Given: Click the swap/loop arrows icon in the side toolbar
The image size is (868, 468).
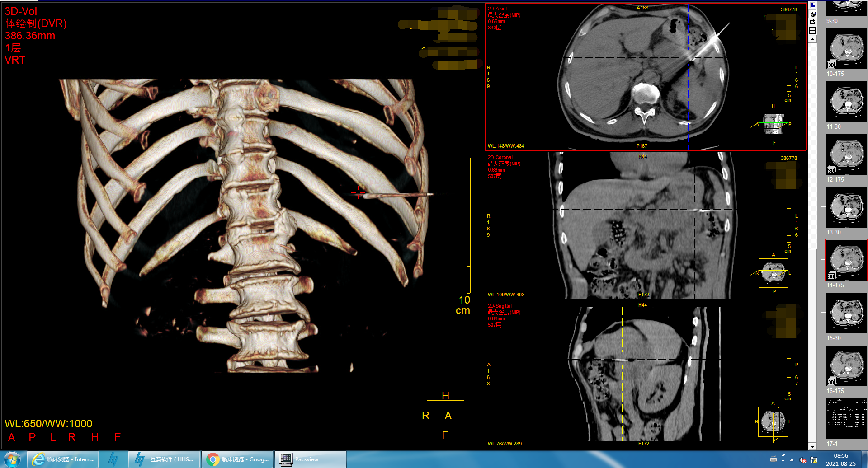Looking at the screenshot, I should 812,22.
